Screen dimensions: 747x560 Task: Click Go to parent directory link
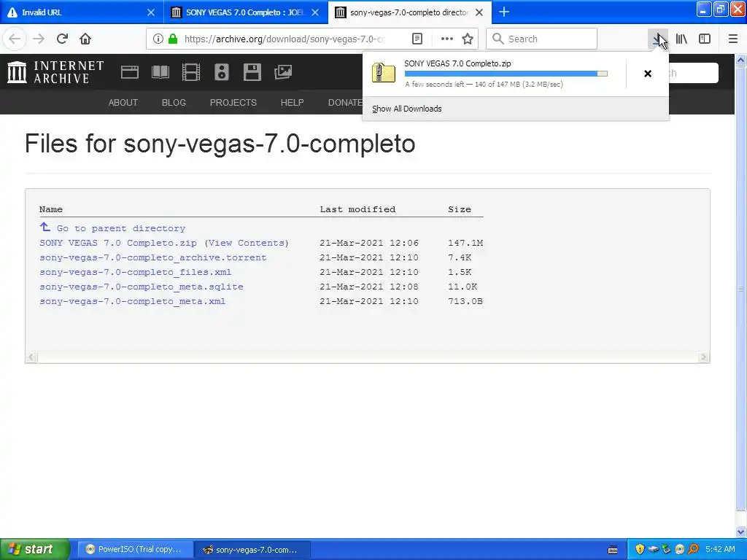(121, 228)
